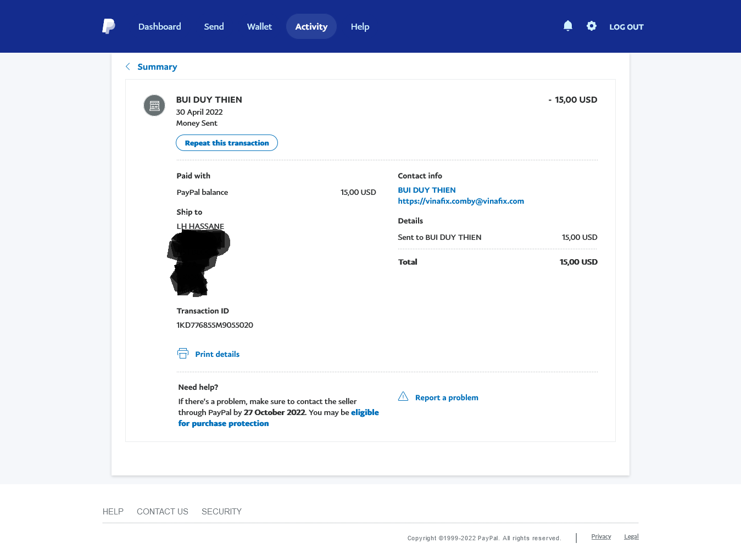Click the warning triangle icon
Screen dimensions: 741x560
403,396
